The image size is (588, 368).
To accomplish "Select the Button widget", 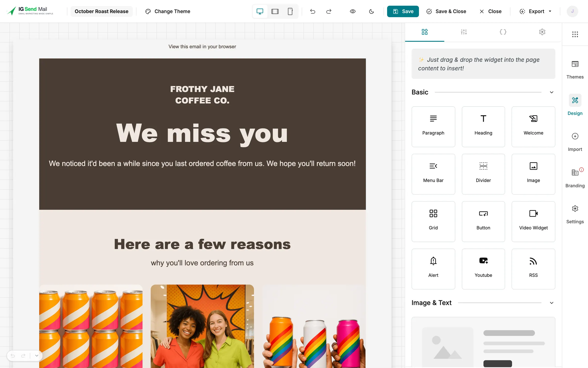I will tap(483, 221).
